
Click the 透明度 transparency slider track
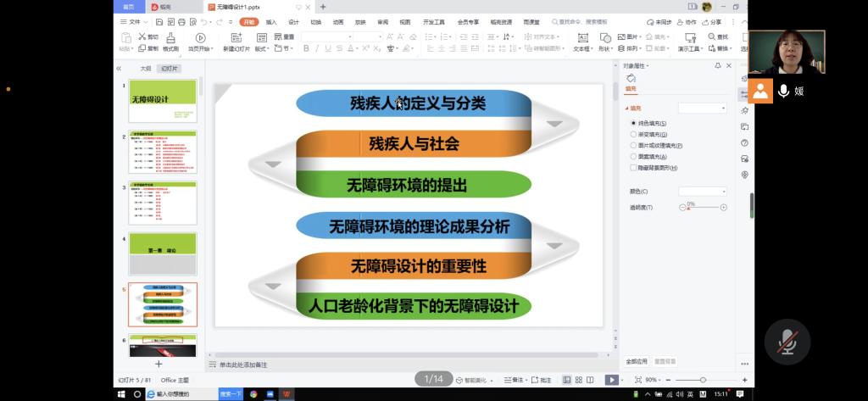click(704, 208)
